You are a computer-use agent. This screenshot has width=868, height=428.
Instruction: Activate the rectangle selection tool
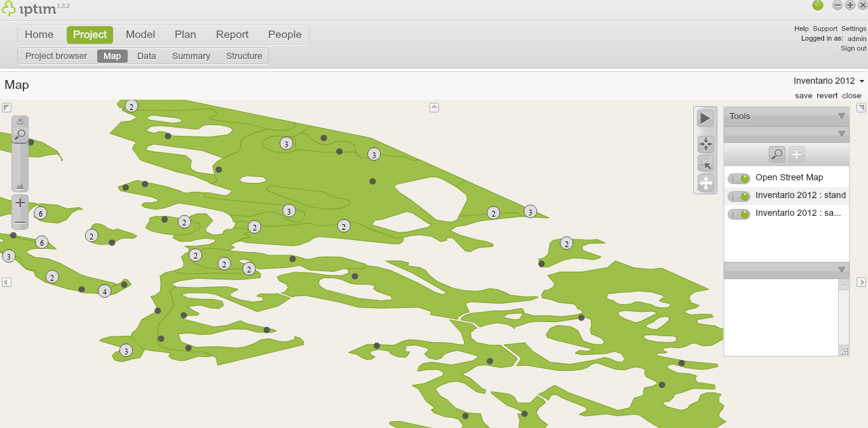coord(705,164)
